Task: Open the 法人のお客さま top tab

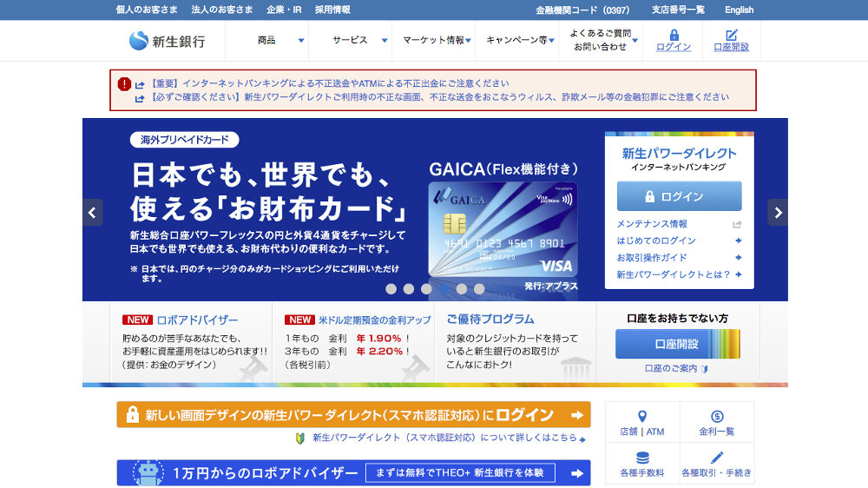Action: (x=221, y=10)
